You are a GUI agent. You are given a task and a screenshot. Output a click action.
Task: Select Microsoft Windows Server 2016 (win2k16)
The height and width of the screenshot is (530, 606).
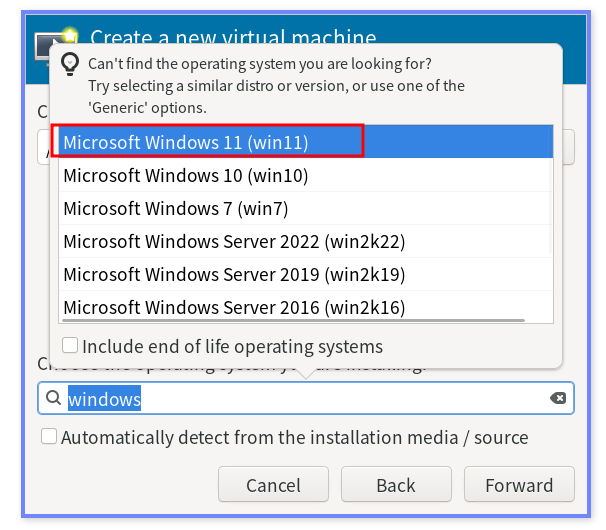click(x=234, y=306)
